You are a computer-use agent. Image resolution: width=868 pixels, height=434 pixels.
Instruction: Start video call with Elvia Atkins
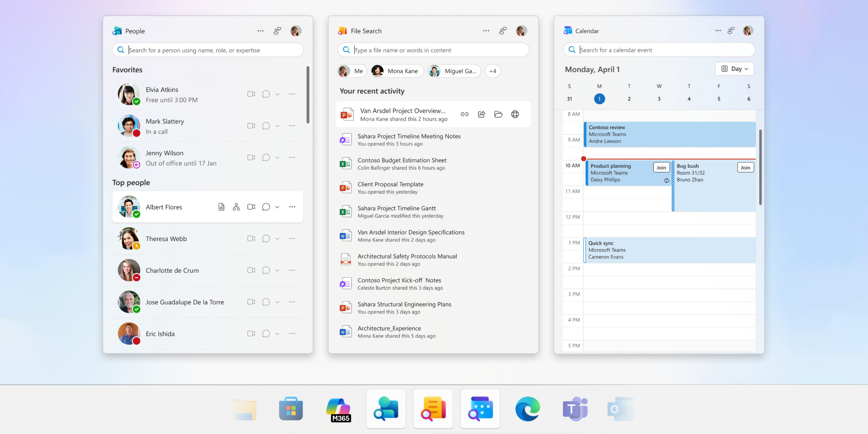[x=251, y=94]
